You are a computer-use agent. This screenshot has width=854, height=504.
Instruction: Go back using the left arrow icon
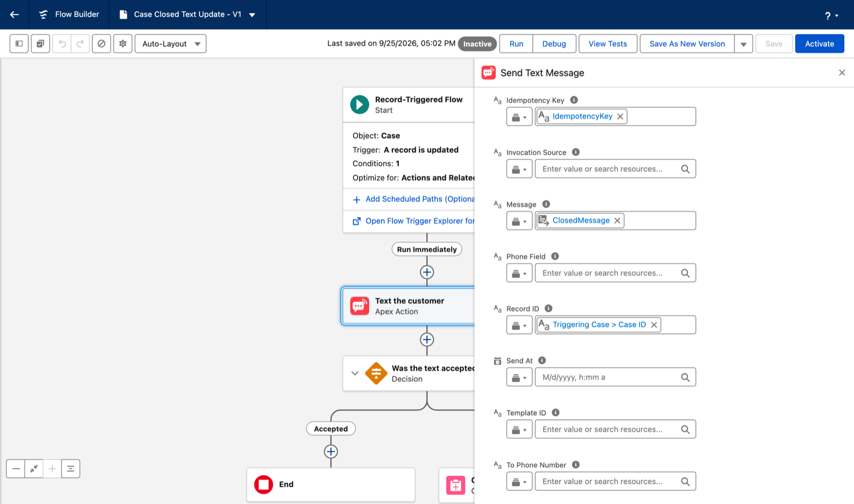14,14
